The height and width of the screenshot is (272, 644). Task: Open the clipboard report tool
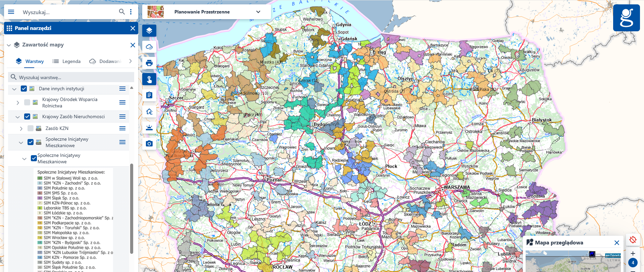149,95
